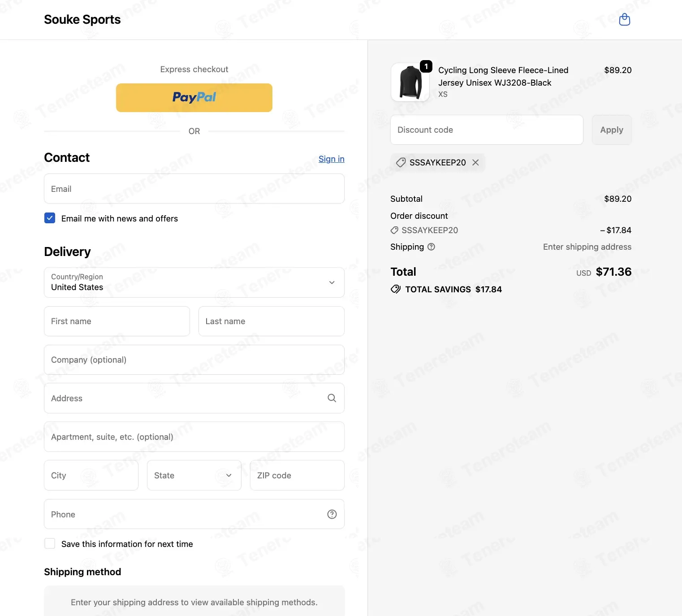The height and width of the screenshot is (616, 682).
Task: Click the discount tag icon on SSSAYKEEP20 chip
Action: (x=401, y=162)
